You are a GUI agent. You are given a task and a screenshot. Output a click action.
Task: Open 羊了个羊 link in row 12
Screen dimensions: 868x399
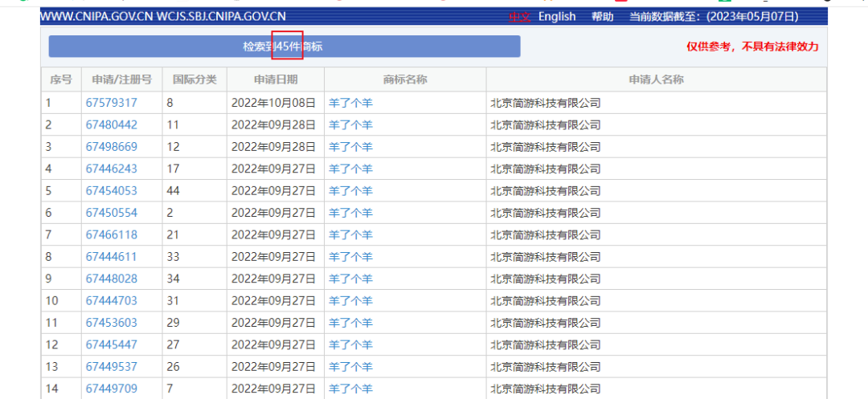click(351, 345)
